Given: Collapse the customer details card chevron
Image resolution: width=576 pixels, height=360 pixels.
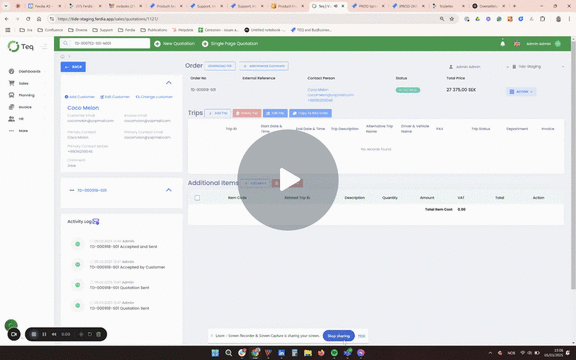Looking at the screenshot, I should 169,83.
